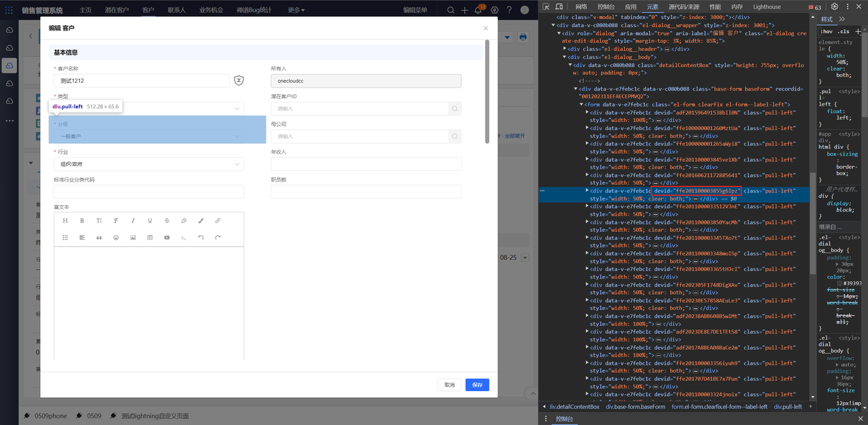The height and width of the screenshot is (425, 868).
Task: Click the insert link icon in editor toolbar
Action: click(x=218, y=221)
